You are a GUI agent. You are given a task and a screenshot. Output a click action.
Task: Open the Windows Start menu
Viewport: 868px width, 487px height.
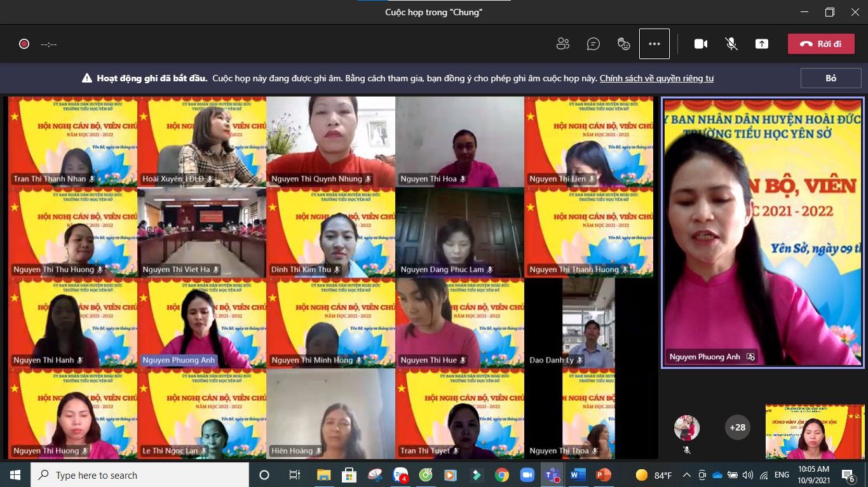tap(15, 475)
